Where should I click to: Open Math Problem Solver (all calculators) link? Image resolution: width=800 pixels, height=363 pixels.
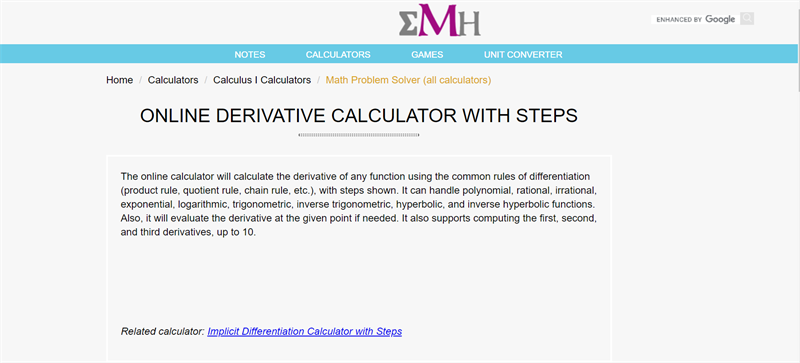pos(408,80)
